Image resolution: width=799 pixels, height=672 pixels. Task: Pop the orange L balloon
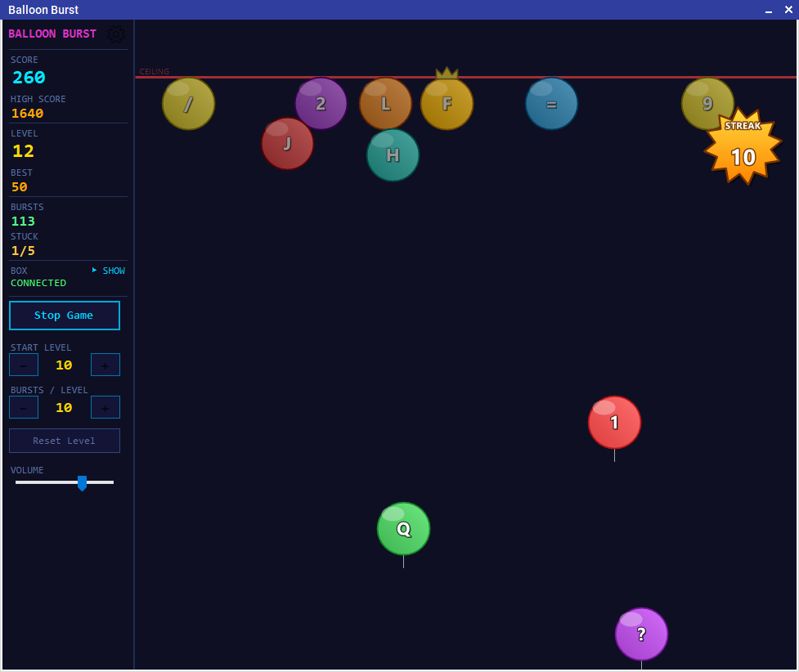386,104
